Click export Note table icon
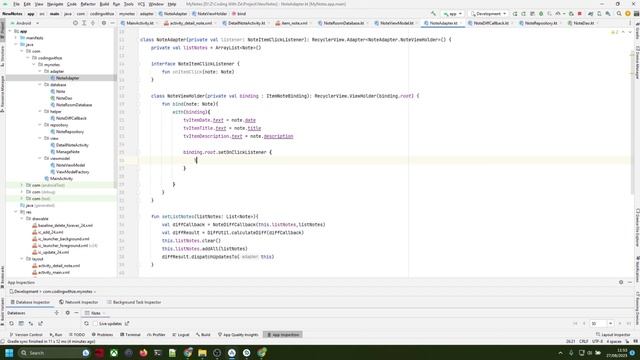 point(127,323)
